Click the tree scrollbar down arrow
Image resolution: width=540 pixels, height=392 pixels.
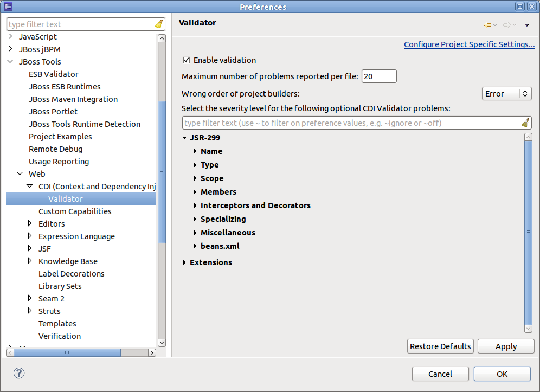tap(162, 343)
